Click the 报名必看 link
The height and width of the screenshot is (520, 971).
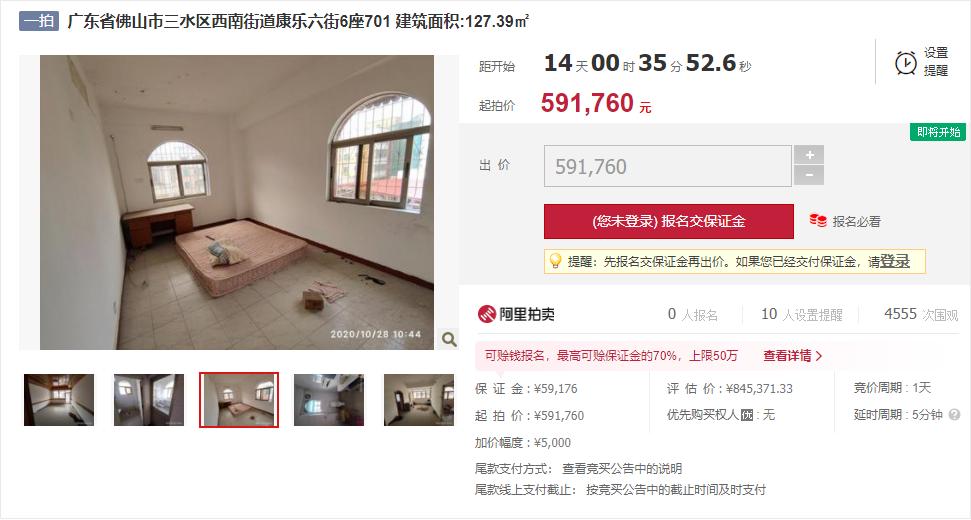[856, 221]
